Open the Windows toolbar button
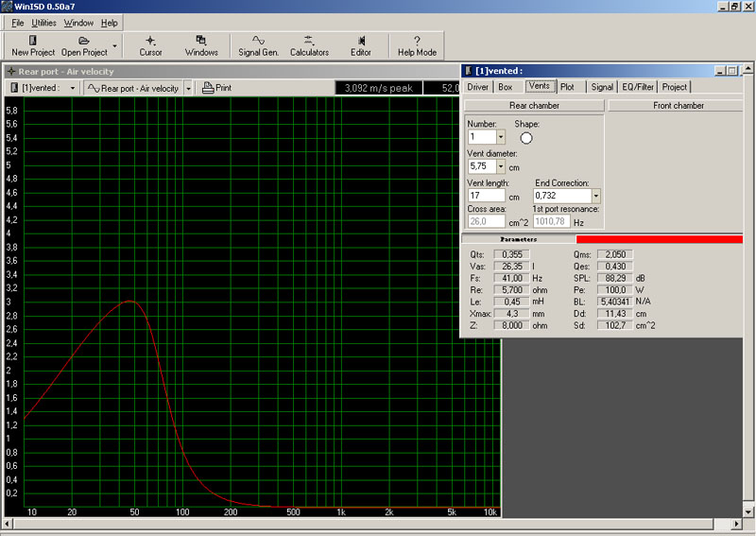The width and height of the screenshot is (756, 536). point(201,45)
